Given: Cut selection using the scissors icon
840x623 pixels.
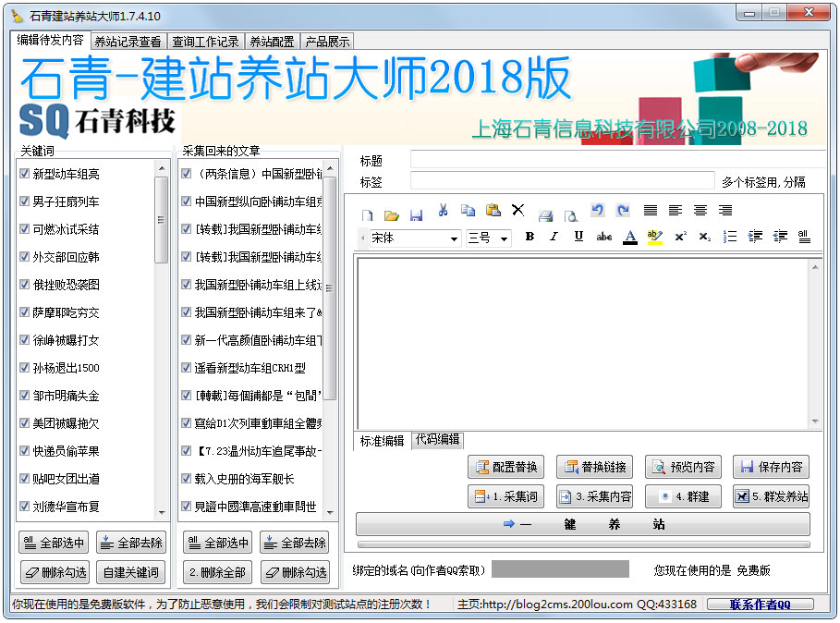Looking at the screenshot, I should 443,210.
